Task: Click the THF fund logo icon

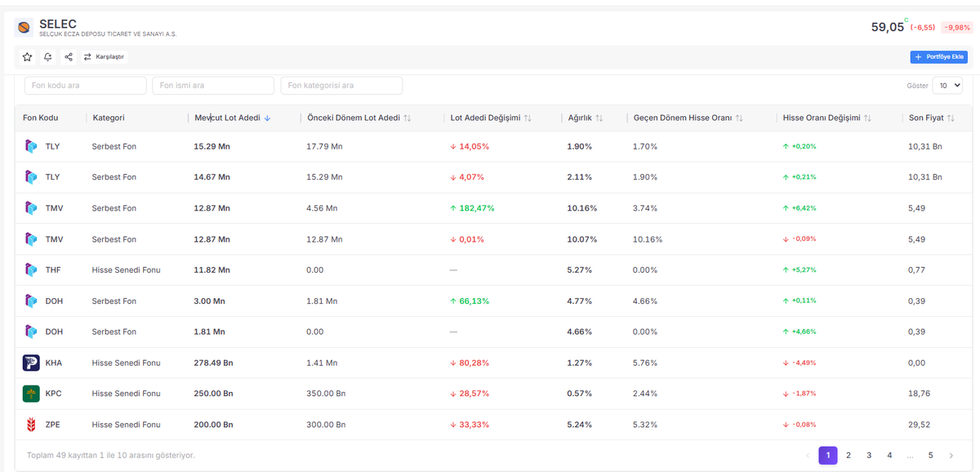Action: [31, 269]
